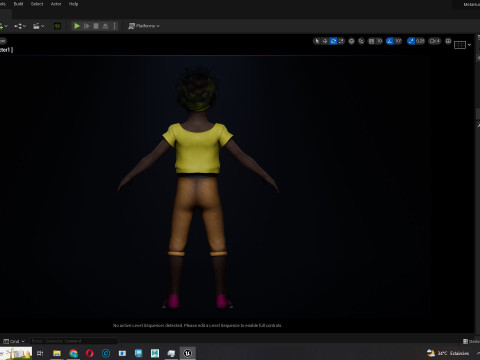Click the blue circular icon next to Opera in the taskbar

pyautogui.click(x=106, y=353)
